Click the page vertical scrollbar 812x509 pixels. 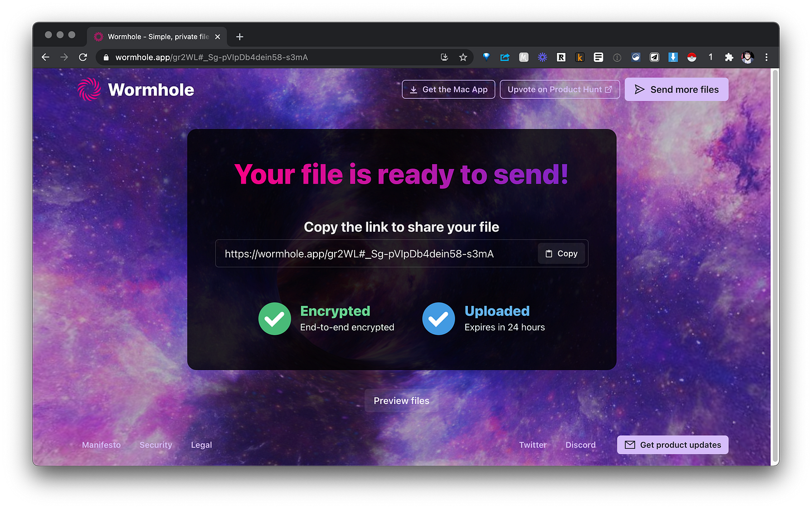tap(775, 267)
